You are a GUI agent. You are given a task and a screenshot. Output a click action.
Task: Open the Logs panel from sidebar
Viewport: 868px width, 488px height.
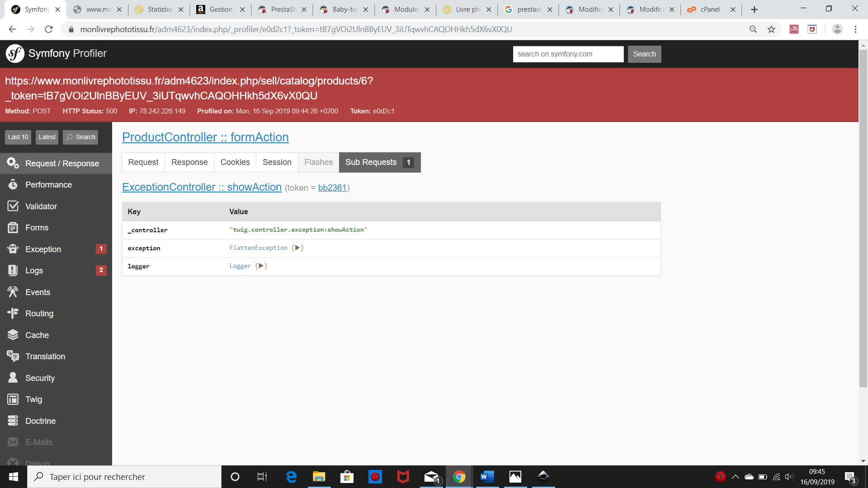pyautogui.click(x=56, y=270)
